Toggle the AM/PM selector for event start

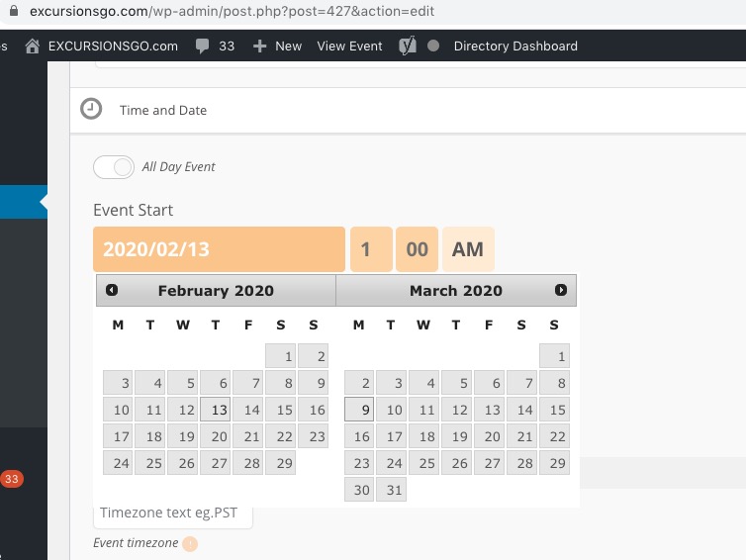tap(467, 249)
